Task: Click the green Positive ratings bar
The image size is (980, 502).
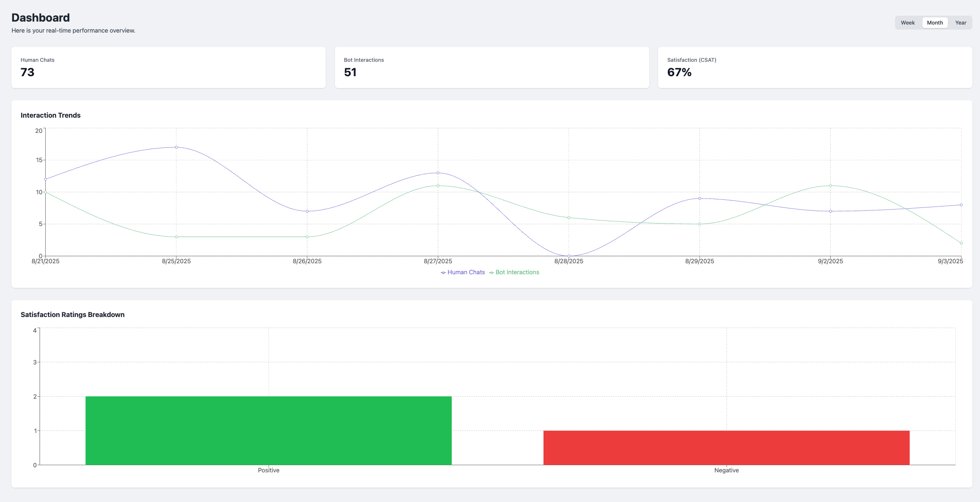Action: click(x=268, y=430)
